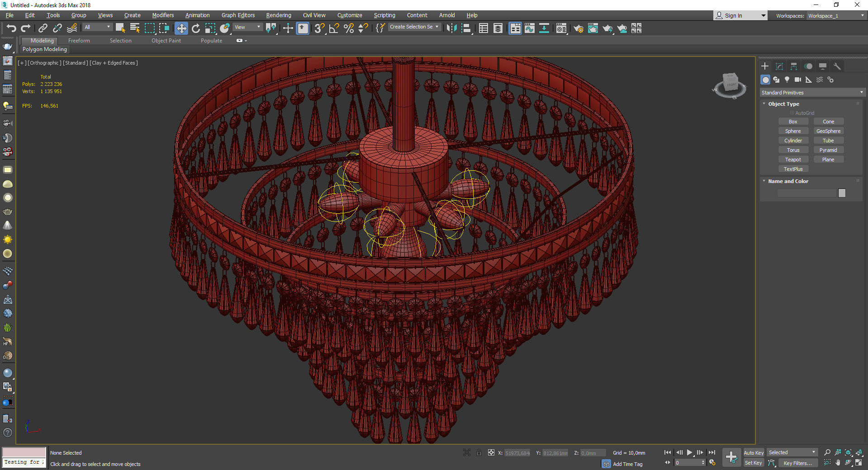
Task: Click the Mirror tool icon
Action: tap(451, 28)
